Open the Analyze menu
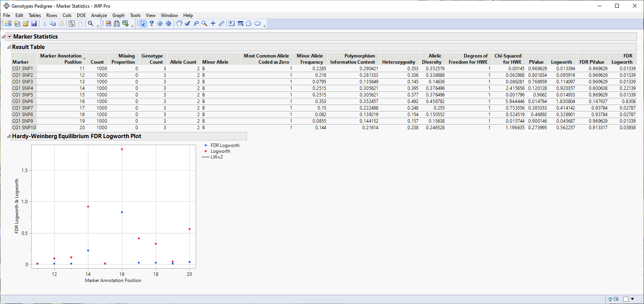Image resolution: width=644 pixels, height=304 pixels. click(99, 15)
